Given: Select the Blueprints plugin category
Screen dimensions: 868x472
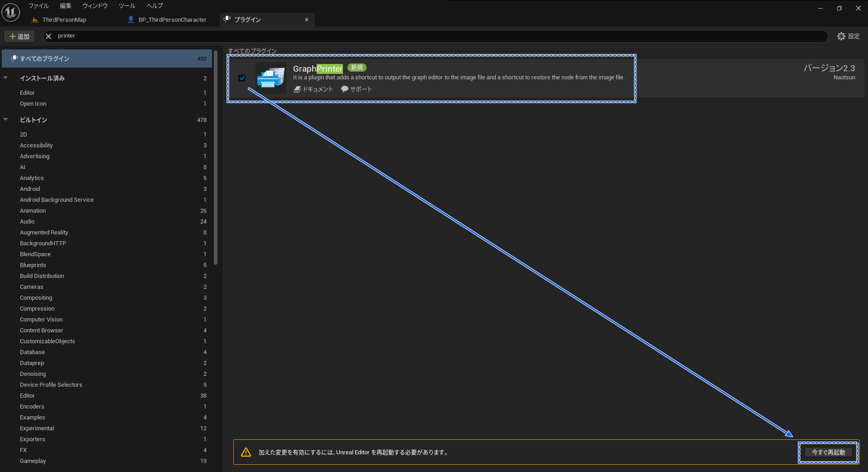Looking at the screenshot, I should [x=33, y=265].
